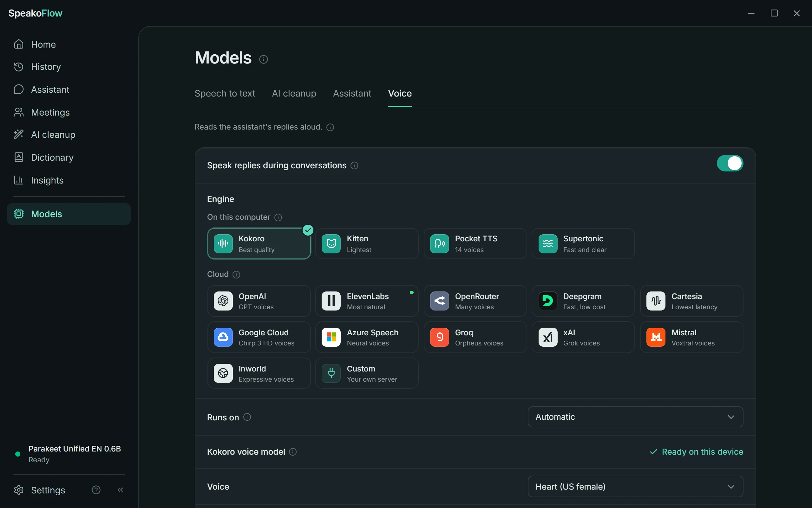
Task: Click the info icon next to Models heading
Action: pos(263,59)
